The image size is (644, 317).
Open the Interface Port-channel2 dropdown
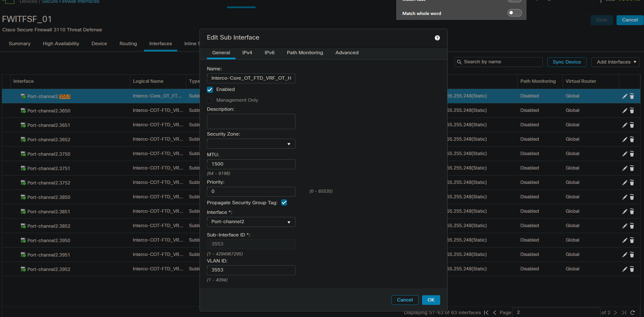tap(251, 222)
